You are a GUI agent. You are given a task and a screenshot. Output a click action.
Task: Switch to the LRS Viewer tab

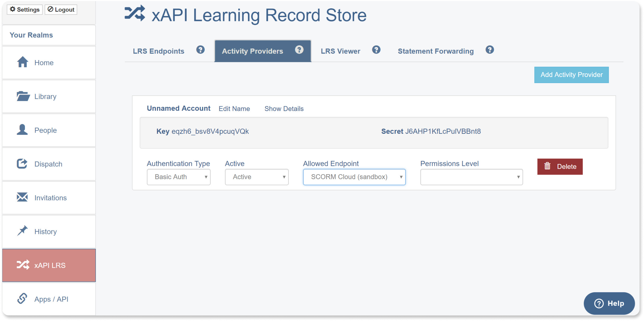[340, 51]
